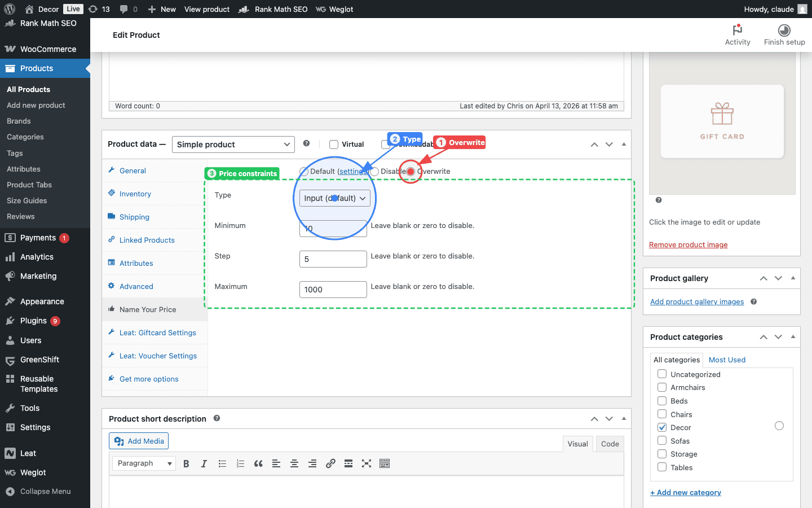The height and width of the screenshot is (508, 812).
Task: Collapse the Product categories panel
Action: [793, 337]
